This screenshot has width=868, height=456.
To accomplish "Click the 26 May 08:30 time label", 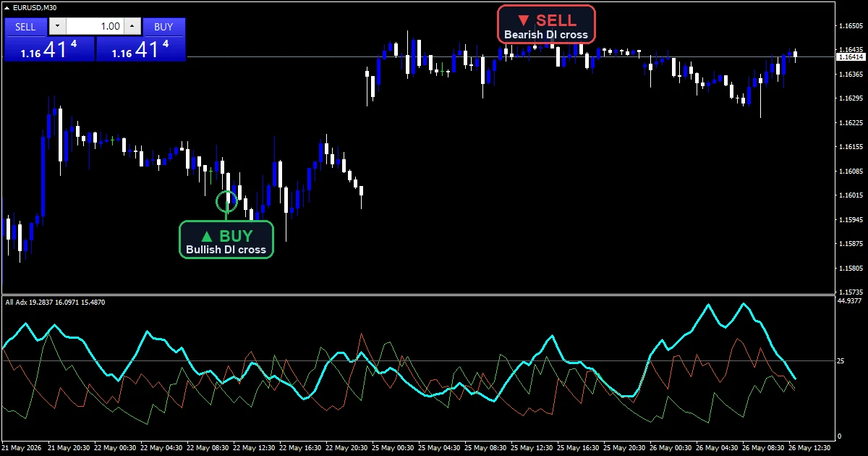I will point(763,447).
